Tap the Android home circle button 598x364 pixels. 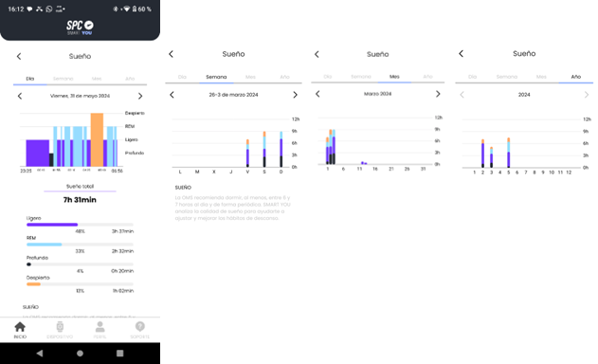80,354
